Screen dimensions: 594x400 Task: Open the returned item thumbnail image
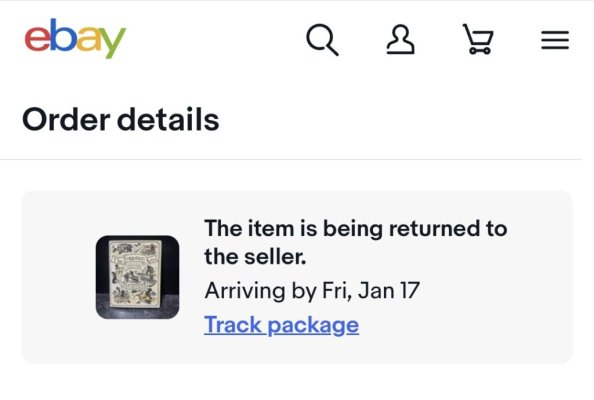pyautogui.click(x=138, y=277)
